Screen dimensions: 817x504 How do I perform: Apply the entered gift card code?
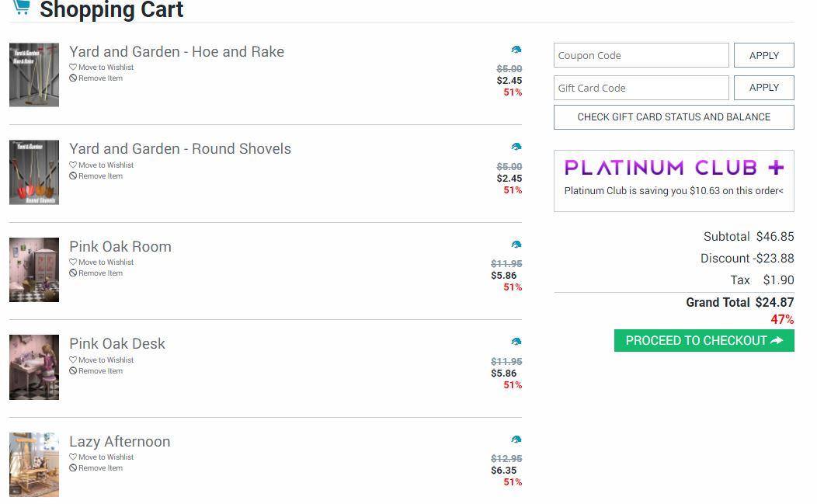coord(763,88)
